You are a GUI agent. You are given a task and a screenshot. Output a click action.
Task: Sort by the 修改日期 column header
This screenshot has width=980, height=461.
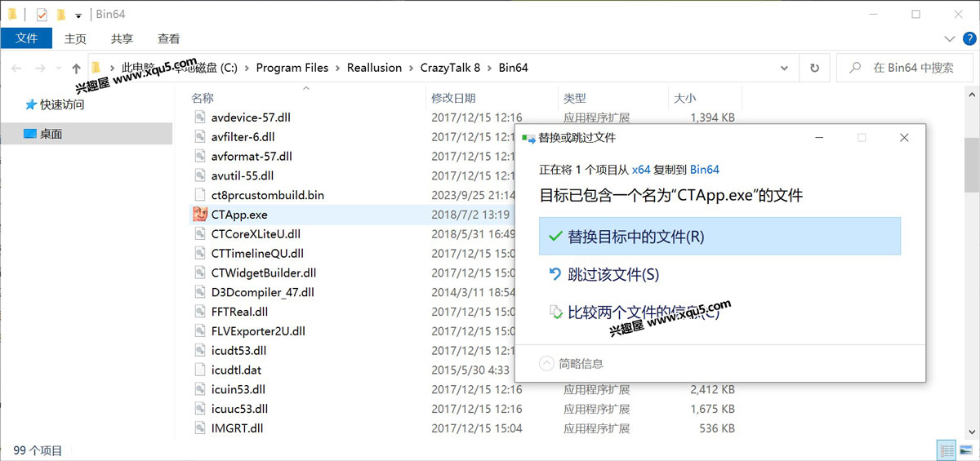click(x=453, y=98)
